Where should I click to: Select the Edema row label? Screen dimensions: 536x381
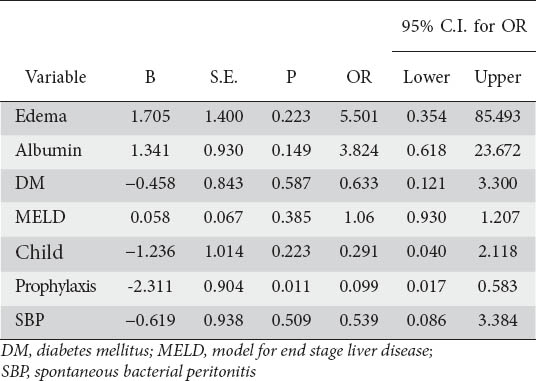point(41,116)
